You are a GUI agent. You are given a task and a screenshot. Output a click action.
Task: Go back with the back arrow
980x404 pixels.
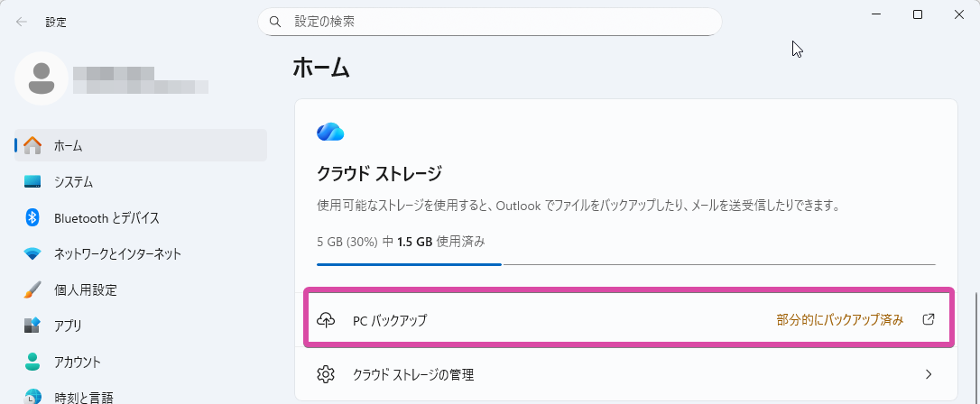coord(21,22)
